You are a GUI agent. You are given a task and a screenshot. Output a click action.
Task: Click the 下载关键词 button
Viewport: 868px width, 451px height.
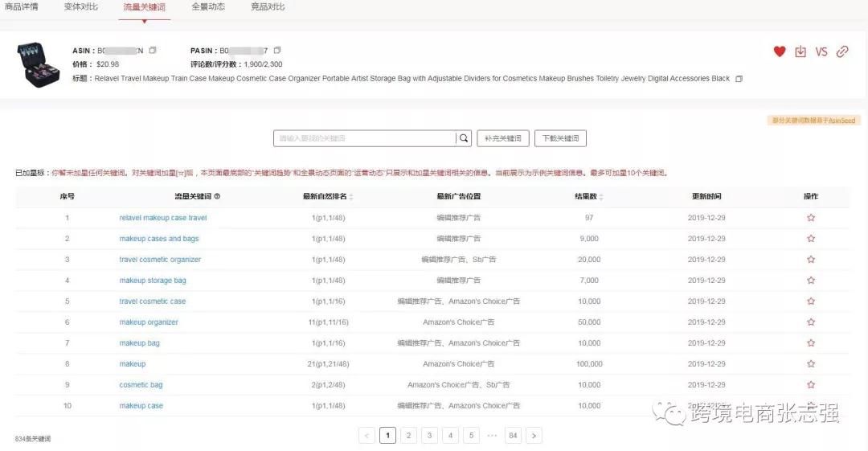(x=560, y=138)
